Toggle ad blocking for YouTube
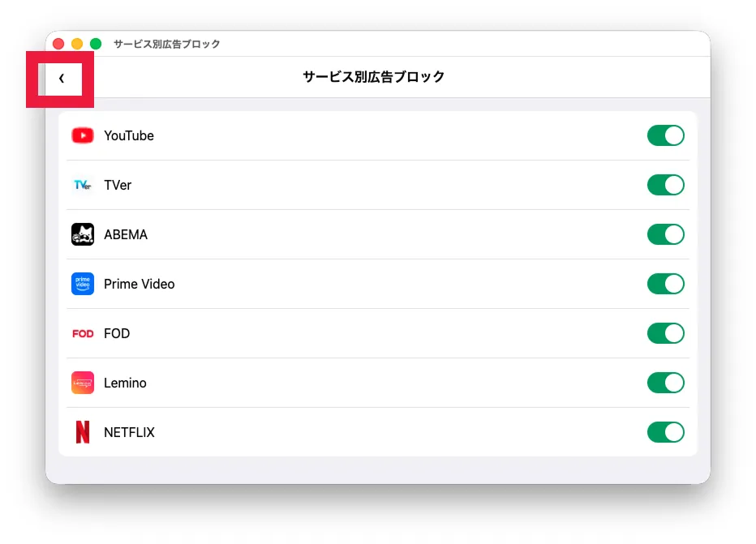 [665, 135]
